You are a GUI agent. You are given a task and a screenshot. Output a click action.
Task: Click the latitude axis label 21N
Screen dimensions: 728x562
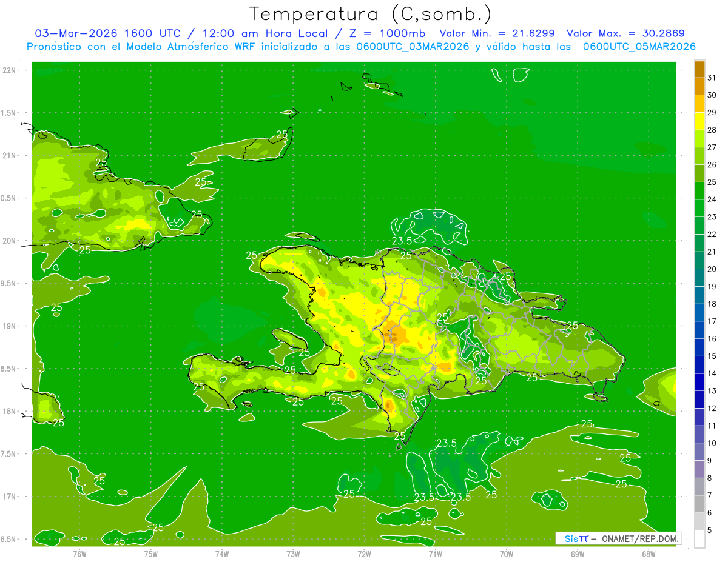10,156
